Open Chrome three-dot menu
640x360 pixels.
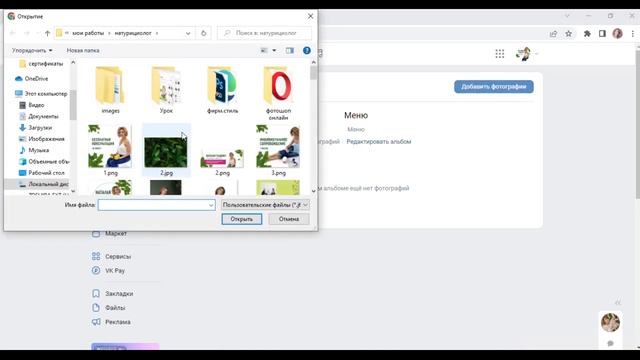[633, 33]
